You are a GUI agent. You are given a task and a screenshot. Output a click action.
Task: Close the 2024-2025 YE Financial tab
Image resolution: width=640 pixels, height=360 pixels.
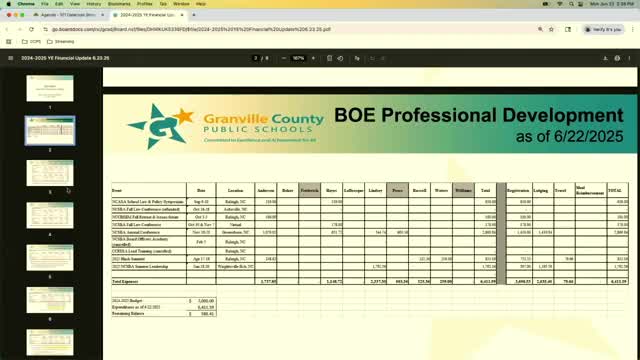point(182,15)
